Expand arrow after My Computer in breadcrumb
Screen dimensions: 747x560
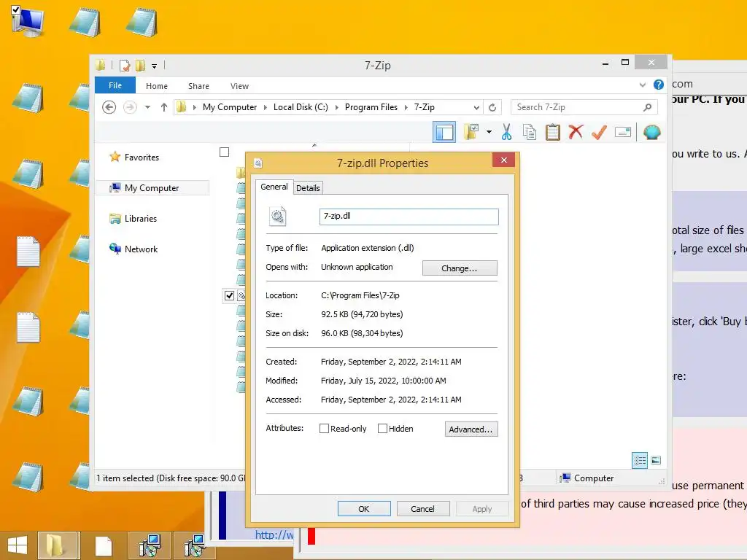tap(266, 108)
